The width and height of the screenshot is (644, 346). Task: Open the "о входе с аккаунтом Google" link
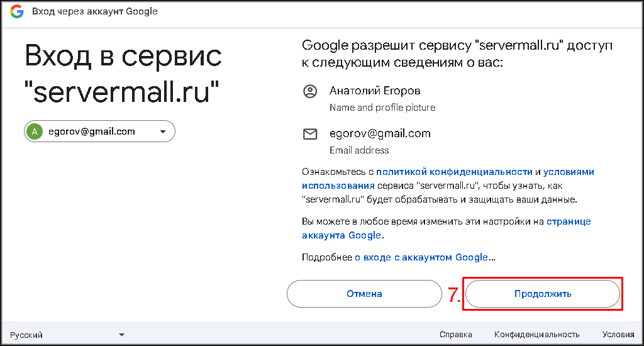click(x=421, y=257)
